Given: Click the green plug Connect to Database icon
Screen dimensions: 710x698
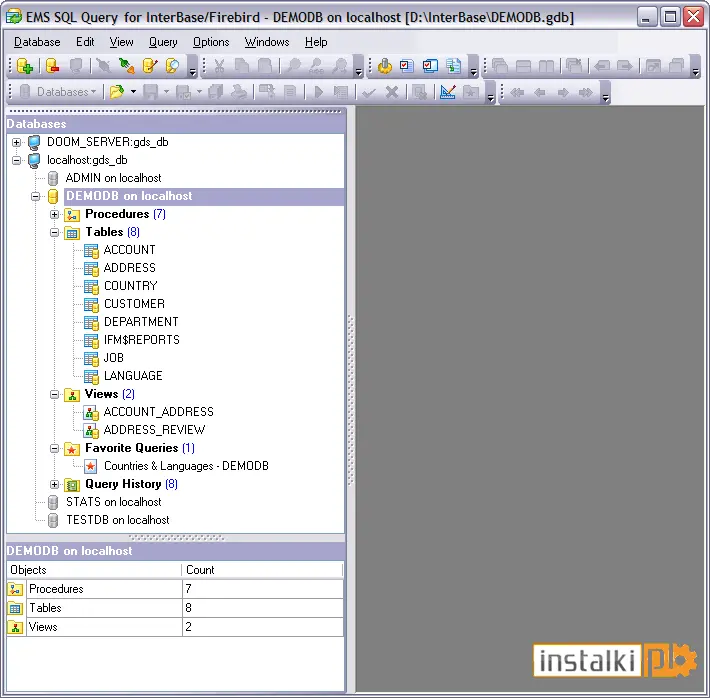Looking at the screenshot, I should (126, 66).
